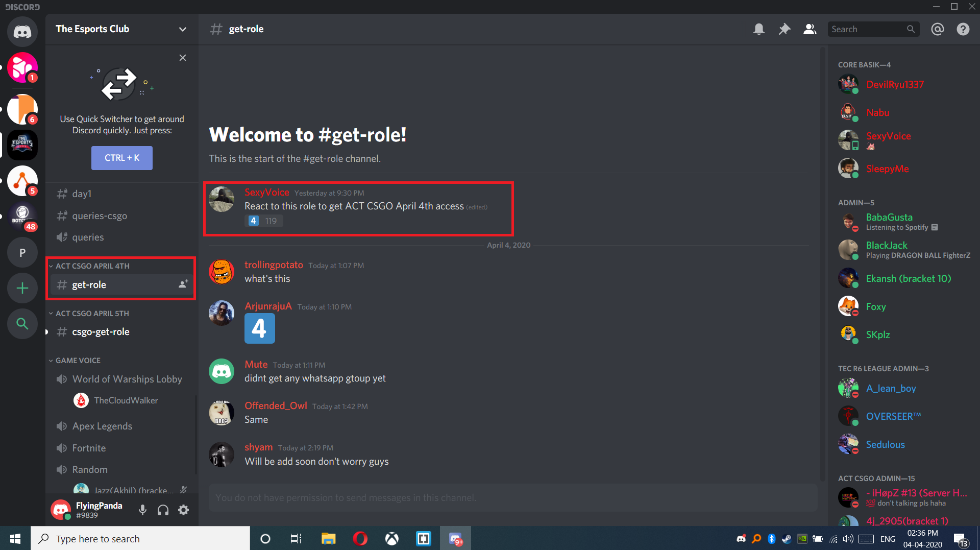Click the Discord Home button
The width and height of the screenshot is (980, 550).
22,32
